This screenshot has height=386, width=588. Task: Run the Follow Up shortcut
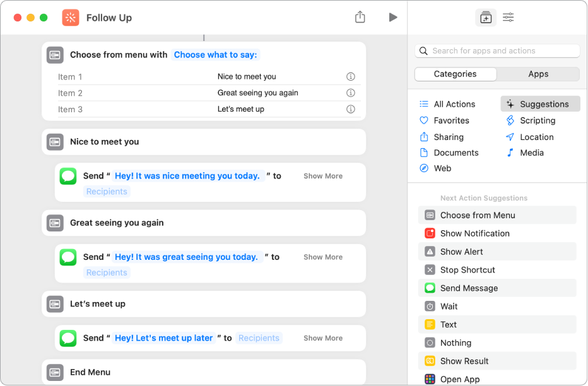[x=393, y=17]
